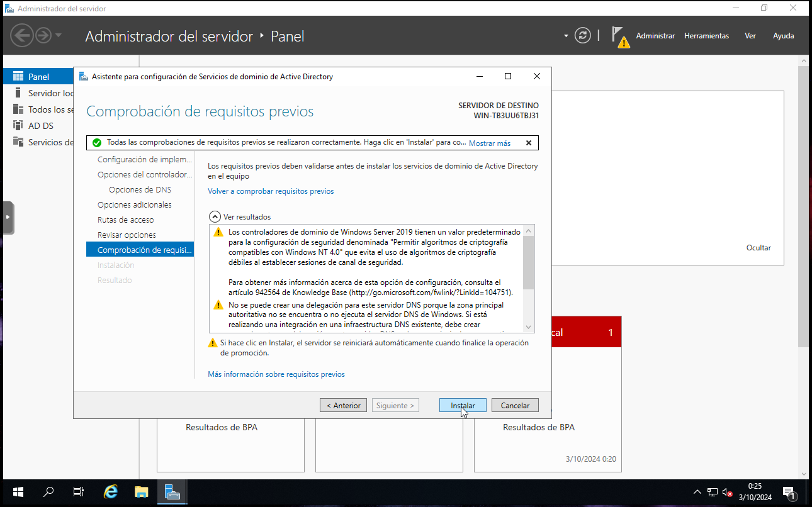Click the red tile count 1
812x507 pixels.
[x=610, y=333]
